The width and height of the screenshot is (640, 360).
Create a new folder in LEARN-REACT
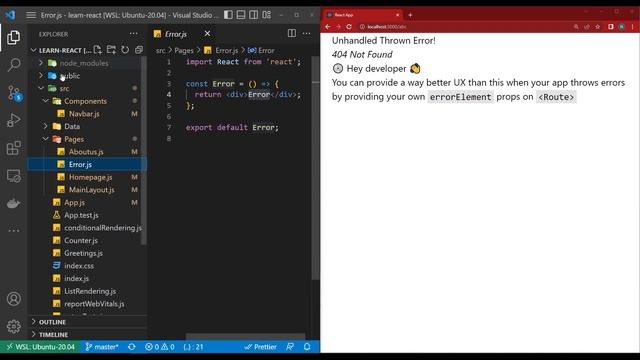pyautogui.click(x=111, y=50)
